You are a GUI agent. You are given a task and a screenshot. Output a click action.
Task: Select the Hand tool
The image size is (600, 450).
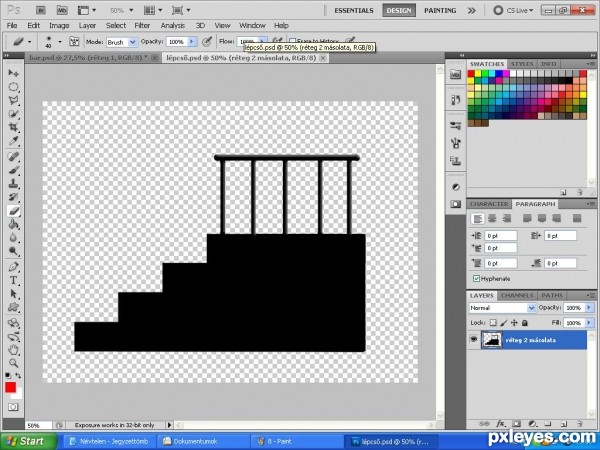point(13,349)
